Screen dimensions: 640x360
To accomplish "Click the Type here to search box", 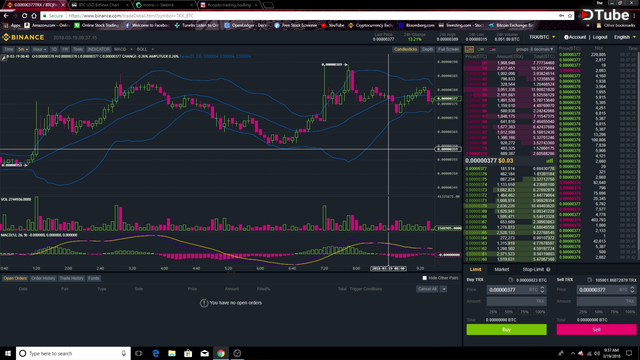I will (73, 353).
